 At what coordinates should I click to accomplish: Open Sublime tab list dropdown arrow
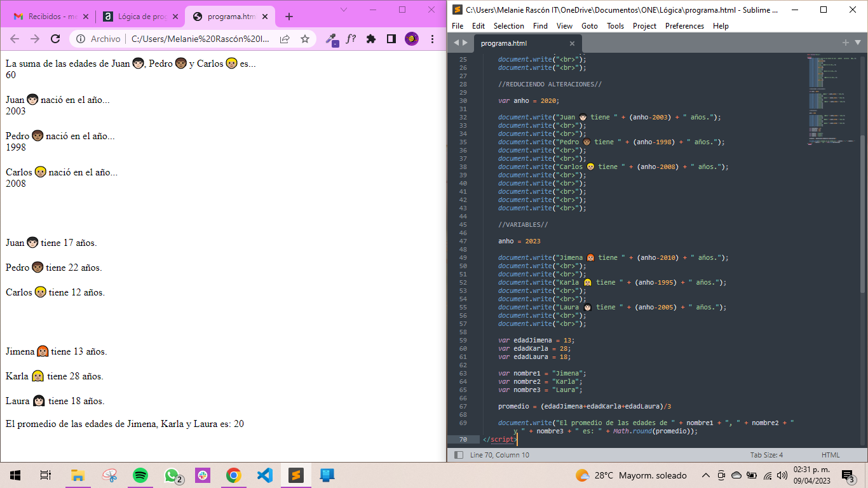tap(857, 43)
